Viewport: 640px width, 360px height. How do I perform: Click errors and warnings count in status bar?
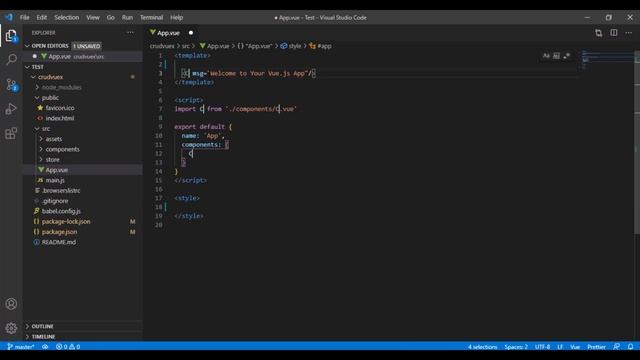68,347
